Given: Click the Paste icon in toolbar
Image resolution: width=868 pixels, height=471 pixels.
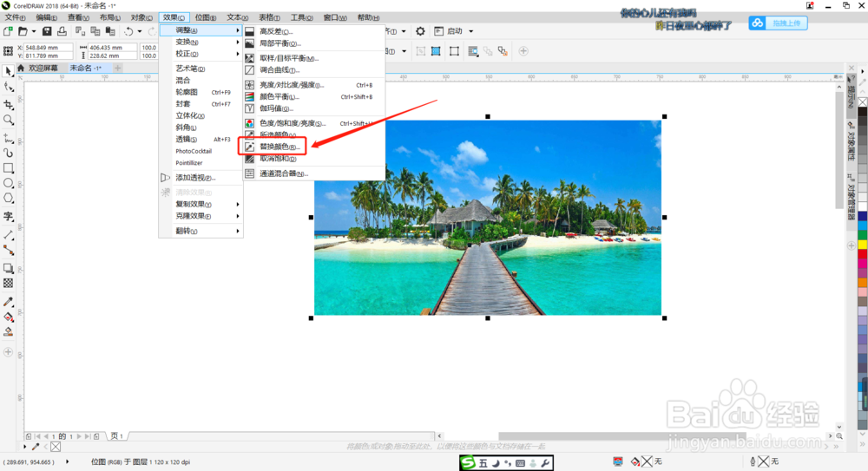Looking at the screenshot, I should (x=110, y=31).
